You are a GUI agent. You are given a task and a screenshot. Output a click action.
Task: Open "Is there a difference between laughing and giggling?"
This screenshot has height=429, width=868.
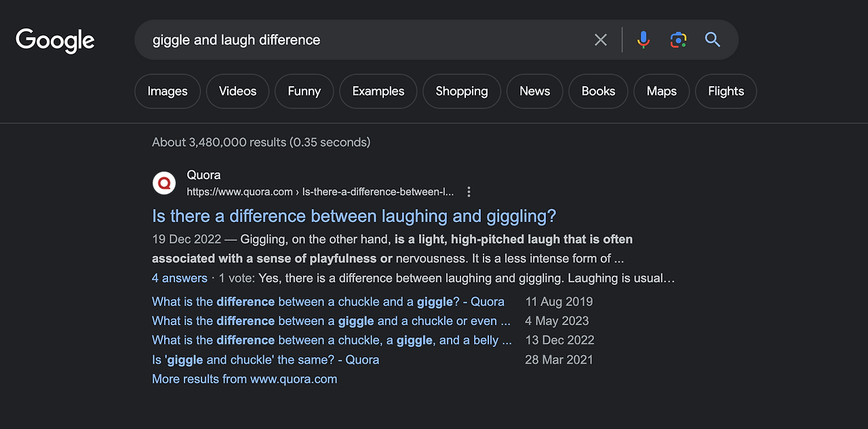(x=354, y=216)
